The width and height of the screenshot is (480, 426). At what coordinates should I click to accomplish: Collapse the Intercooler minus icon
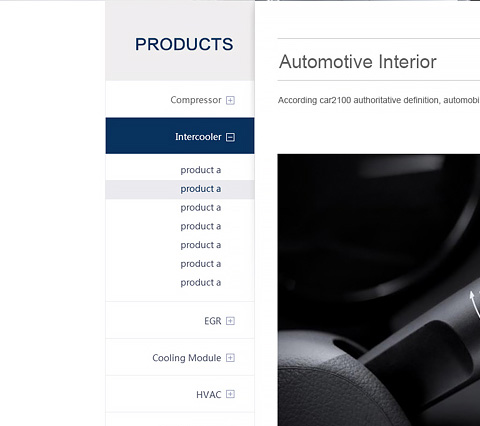pos(230,137)
